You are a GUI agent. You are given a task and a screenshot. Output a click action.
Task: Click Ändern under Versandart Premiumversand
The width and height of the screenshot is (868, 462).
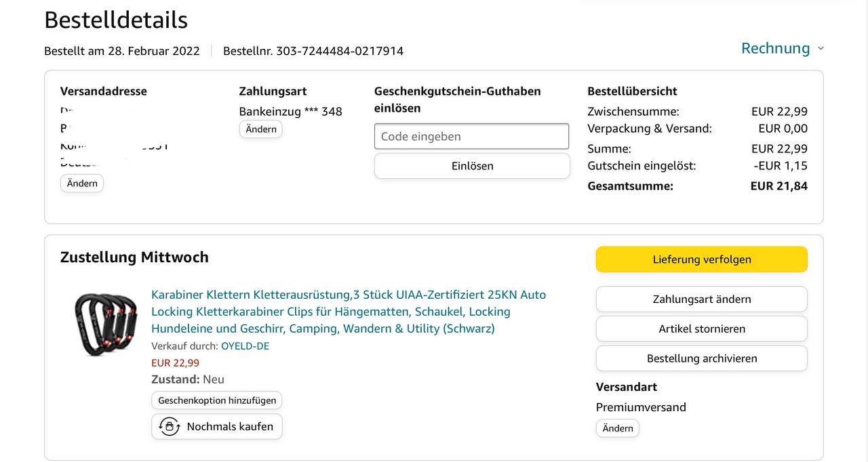pyautogui.click(x=617, y=428)
